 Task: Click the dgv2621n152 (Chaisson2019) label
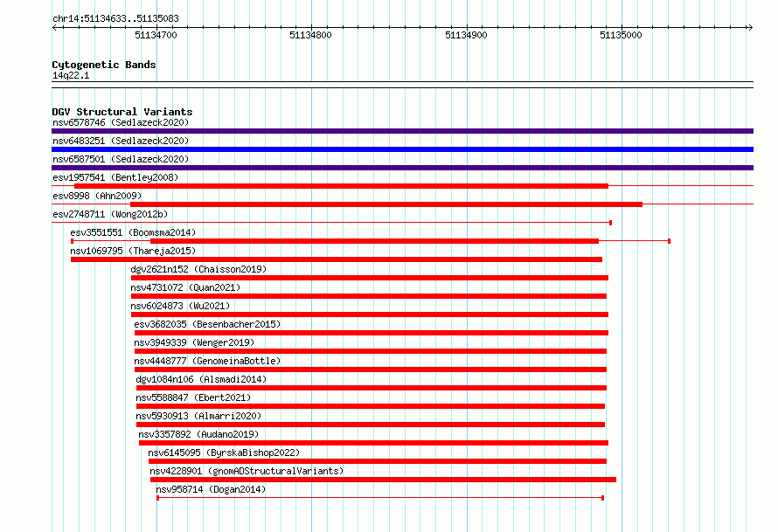coord(198,269)
